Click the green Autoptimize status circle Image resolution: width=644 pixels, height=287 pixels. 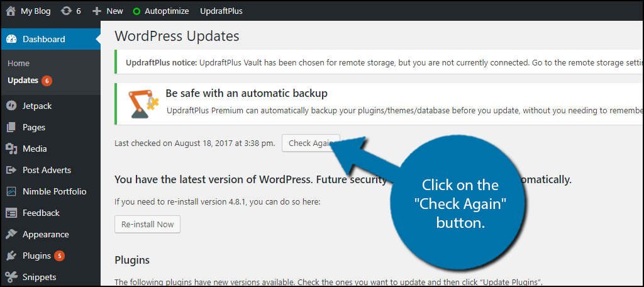[136, 11]
